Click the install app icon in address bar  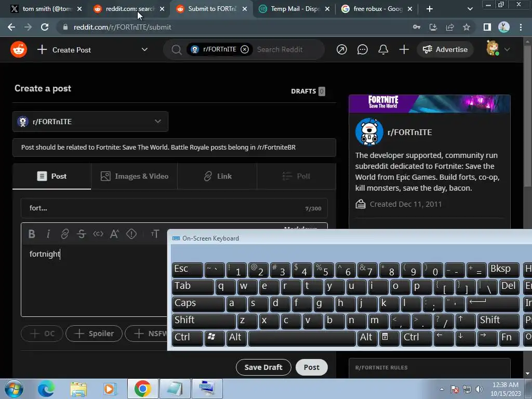[433, 27]
